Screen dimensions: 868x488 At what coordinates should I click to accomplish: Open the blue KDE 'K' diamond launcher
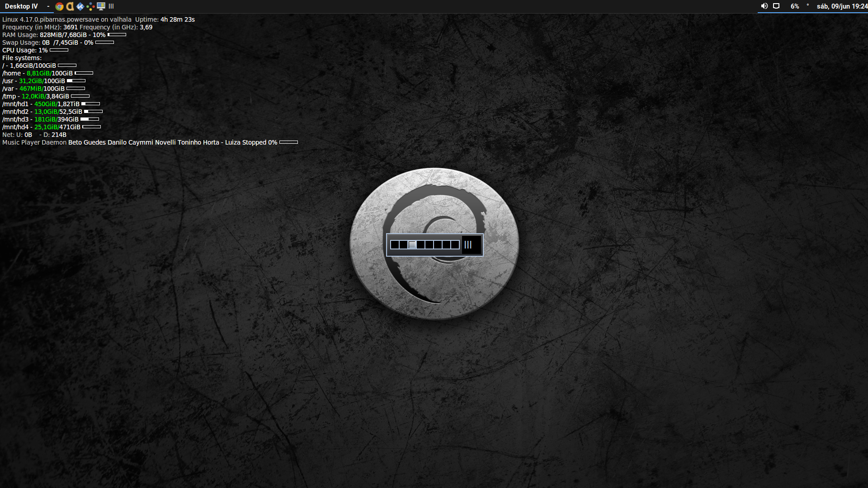pos(80,6)
